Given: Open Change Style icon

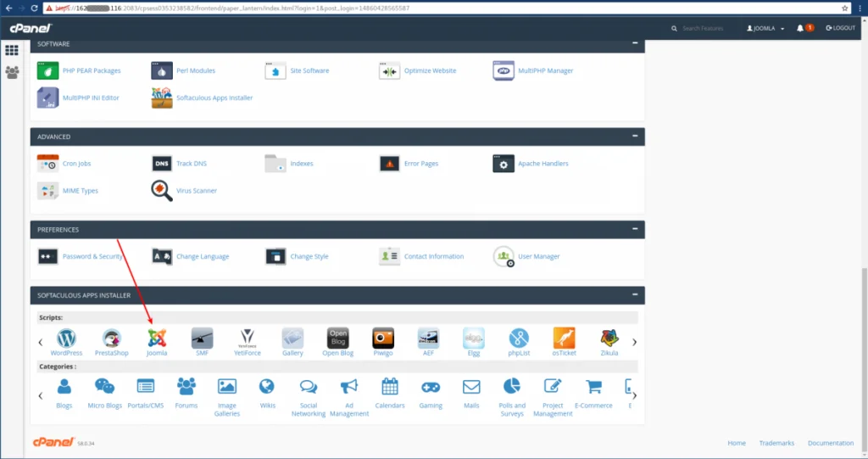Looking at the screenshot, I should tap(275, 257).
